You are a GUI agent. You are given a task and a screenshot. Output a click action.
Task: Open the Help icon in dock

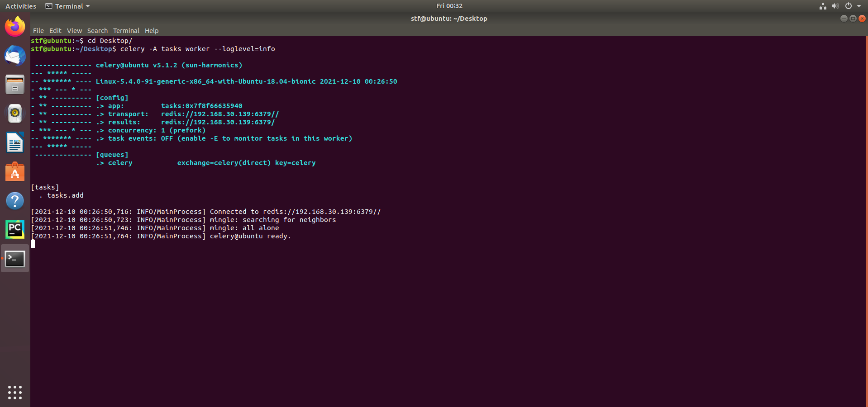click(15, 201)
